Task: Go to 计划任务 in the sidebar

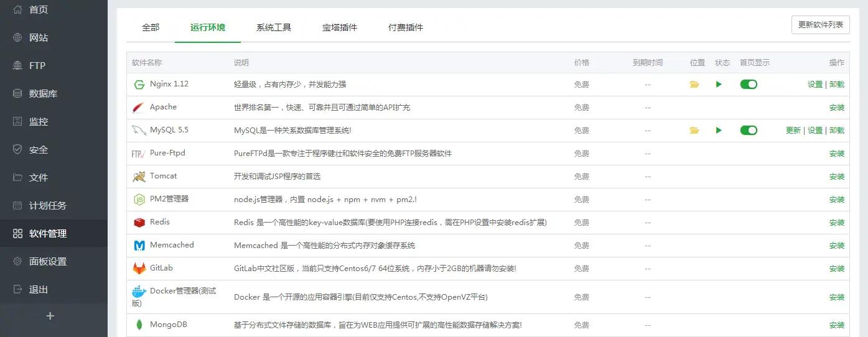Action: [47, 206]
